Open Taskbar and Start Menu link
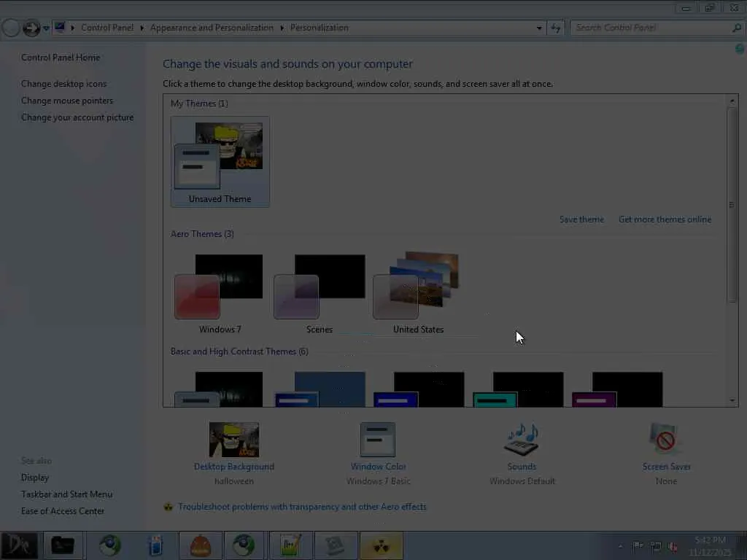This screenshot has height=560, width=747. [66, 494]
